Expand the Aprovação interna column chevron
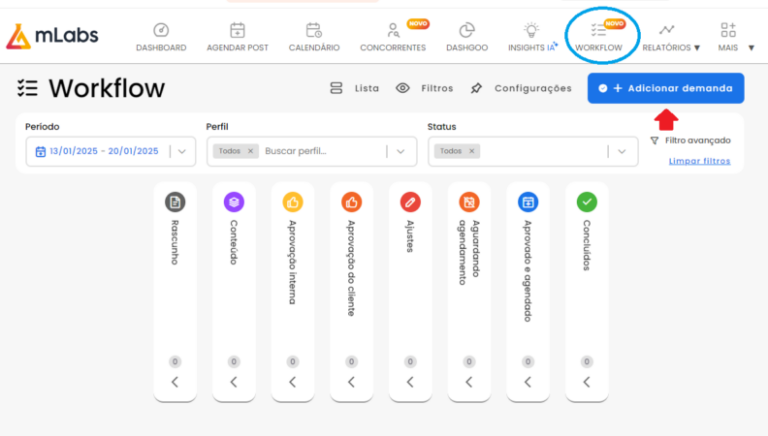 point(292,382)
